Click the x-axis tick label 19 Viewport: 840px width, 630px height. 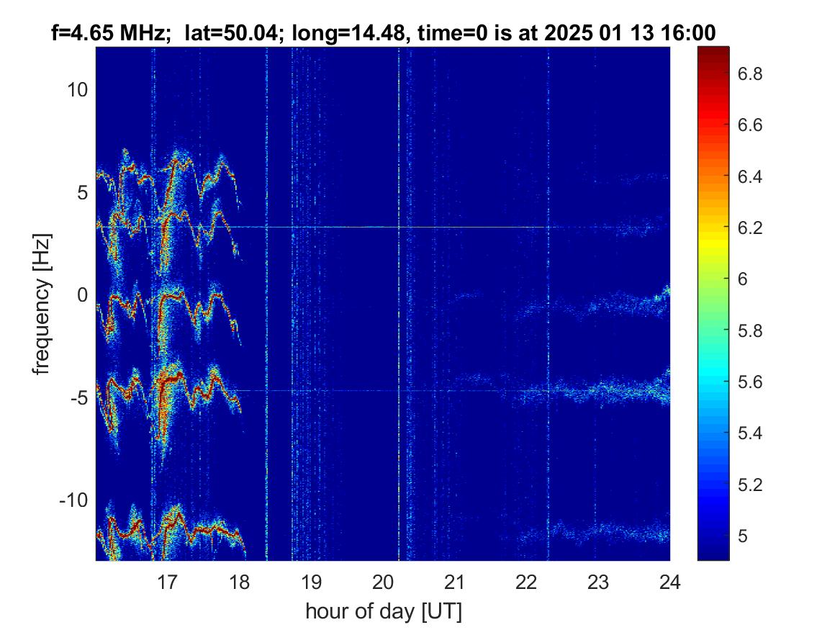point(311,582)
